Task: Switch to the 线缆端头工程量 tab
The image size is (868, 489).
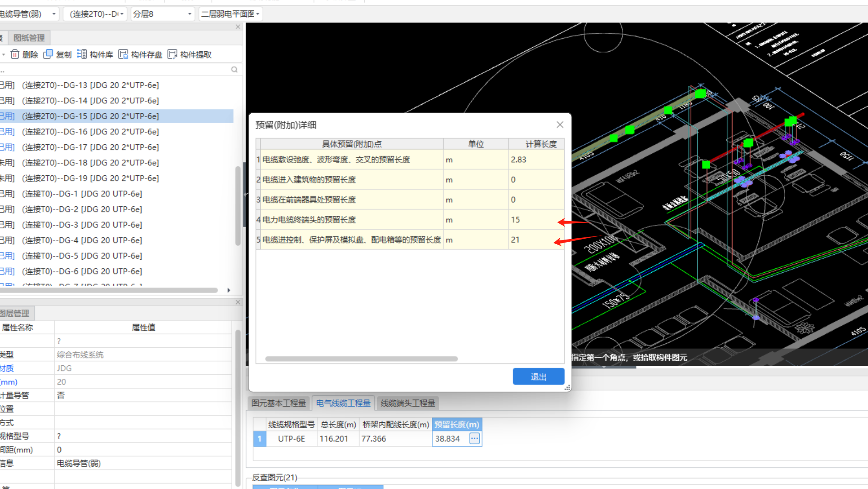Action: click(x=408, y=403)
